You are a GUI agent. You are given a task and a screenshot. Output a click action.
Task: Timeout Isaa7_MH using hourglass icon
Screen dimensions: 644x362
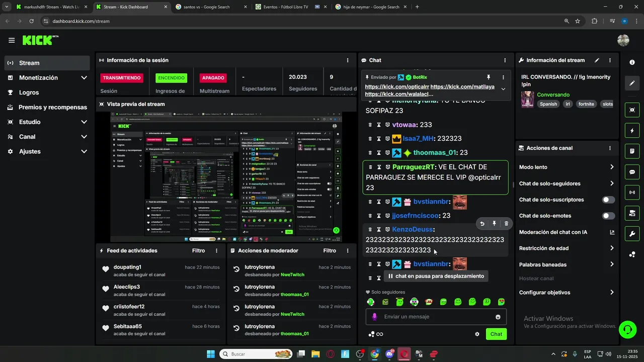click(x=379, y=139)
